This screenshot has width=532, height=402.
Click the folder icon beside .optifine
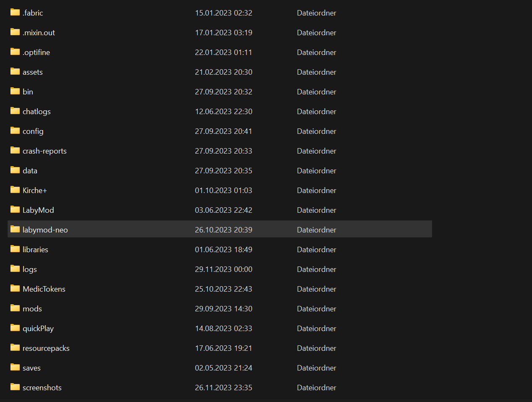pyautogui.click(x=15, y=52)
